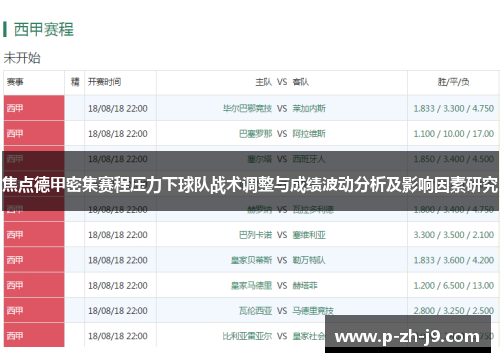Select loss odds 4.200 in 皇家贝蒂斯 row

pyautogui.click(x=483, y=260)
